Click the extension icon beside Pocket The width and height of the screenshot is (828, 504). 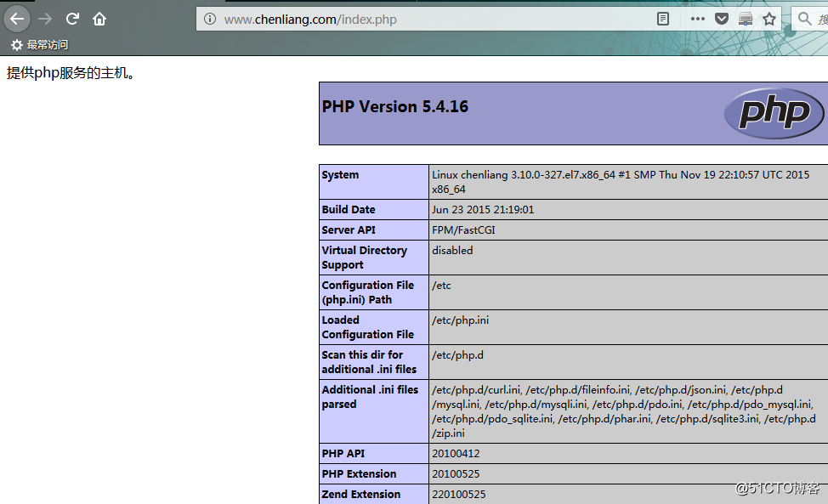tap(745, 19)
